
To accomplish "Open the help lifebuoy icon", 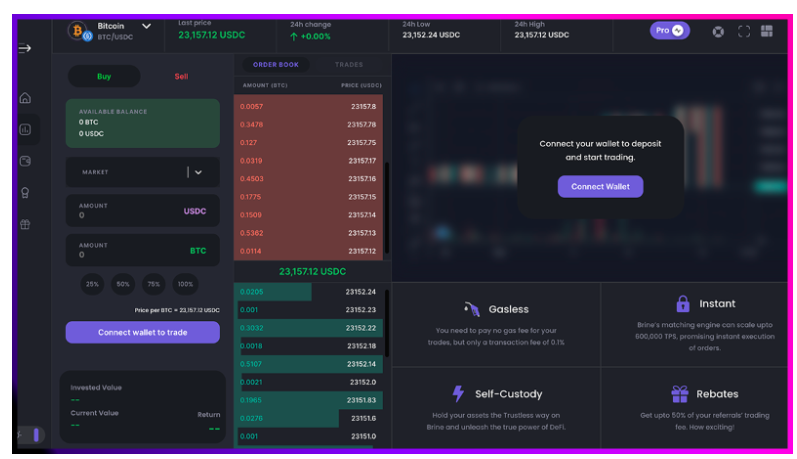I will (x=718, y=32).
